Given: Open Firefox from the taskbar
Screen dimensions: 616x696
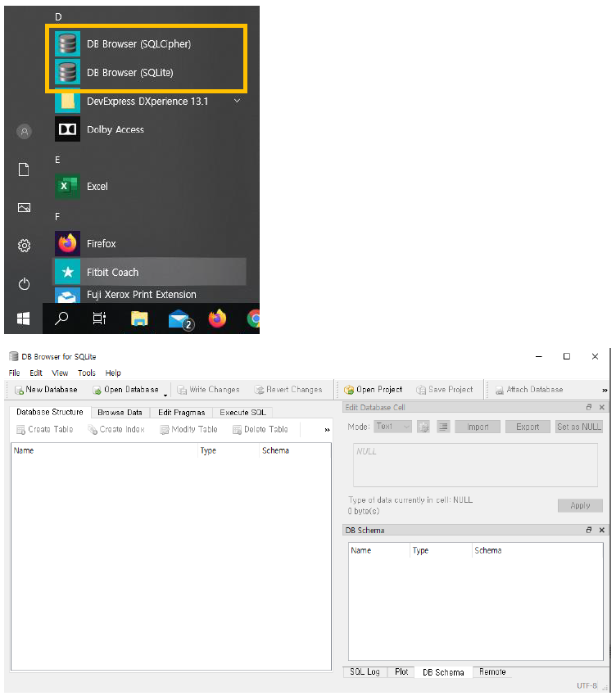Looking at the screenshot, I should click(217, 319).
